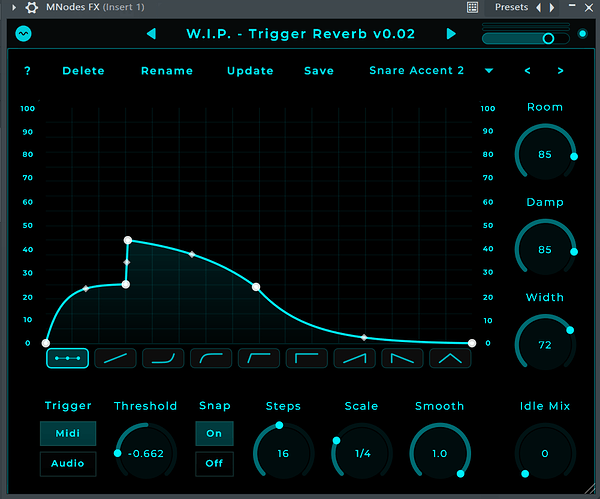Click the tension handle on the vertical segment
Screen dimensions: 600x499
(127, 263)
